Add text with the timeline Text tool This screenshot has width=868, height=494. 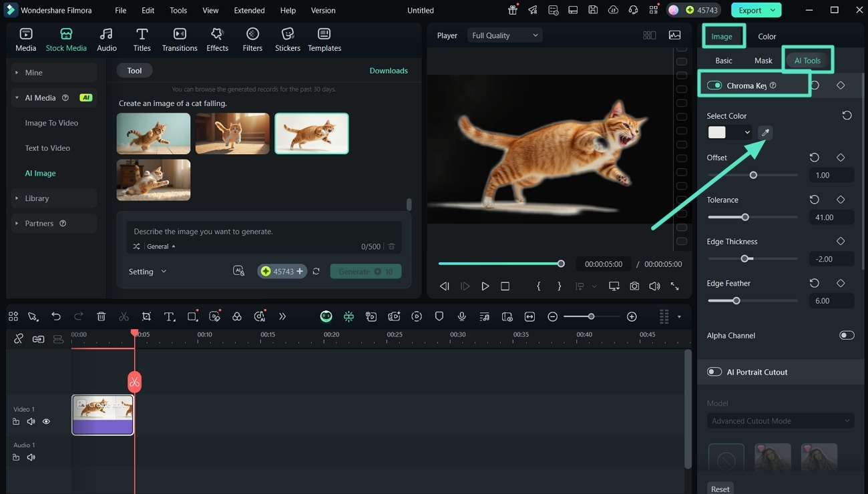click(x=170, y=316)
